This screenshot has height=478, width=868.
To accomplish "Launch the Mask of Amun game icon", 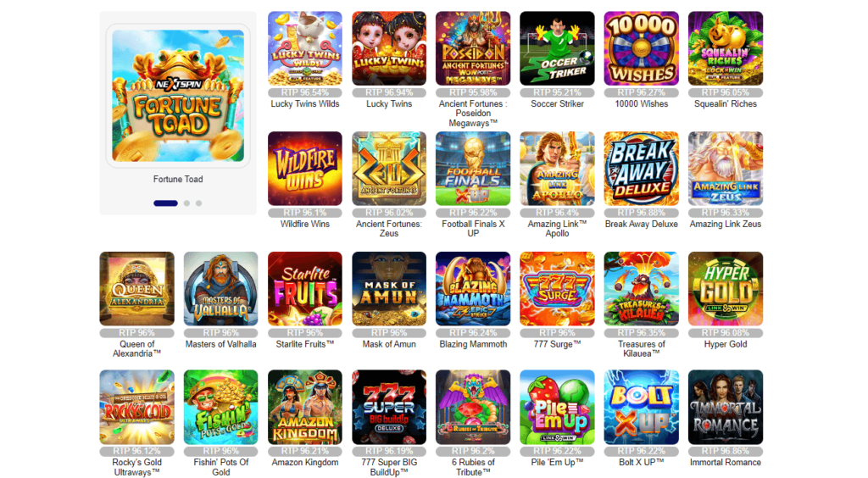I will click(389, 289).
